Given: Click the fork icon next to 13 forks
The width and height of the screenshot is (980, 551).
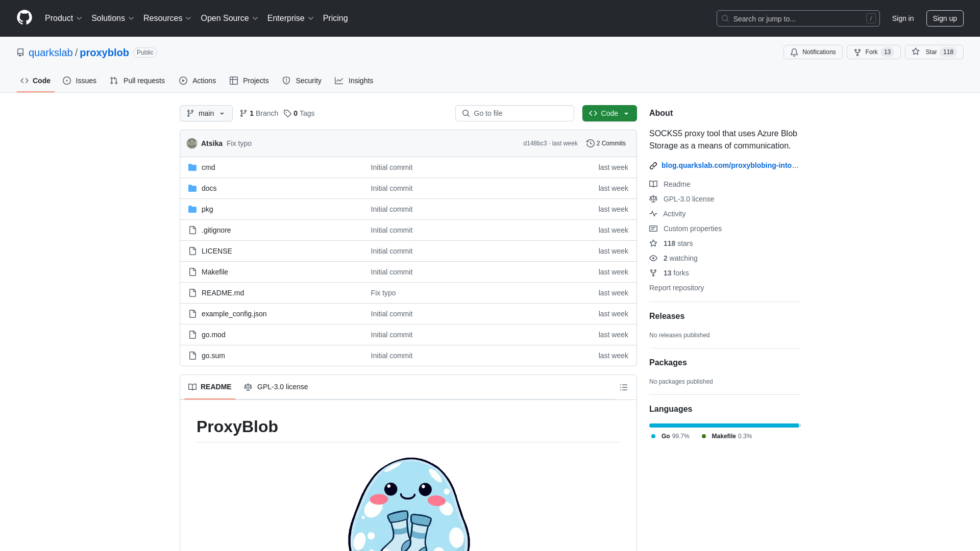Looking at the screenshot, I should (653, 273).
